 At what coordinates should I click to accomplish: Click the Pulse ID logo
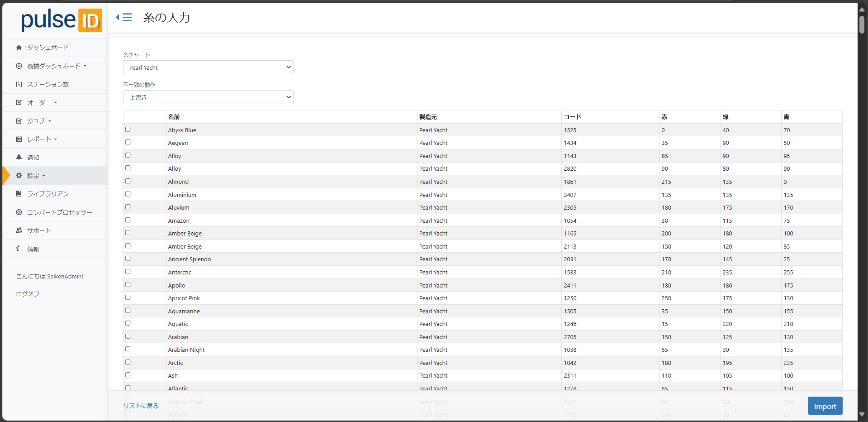[62, 20]
